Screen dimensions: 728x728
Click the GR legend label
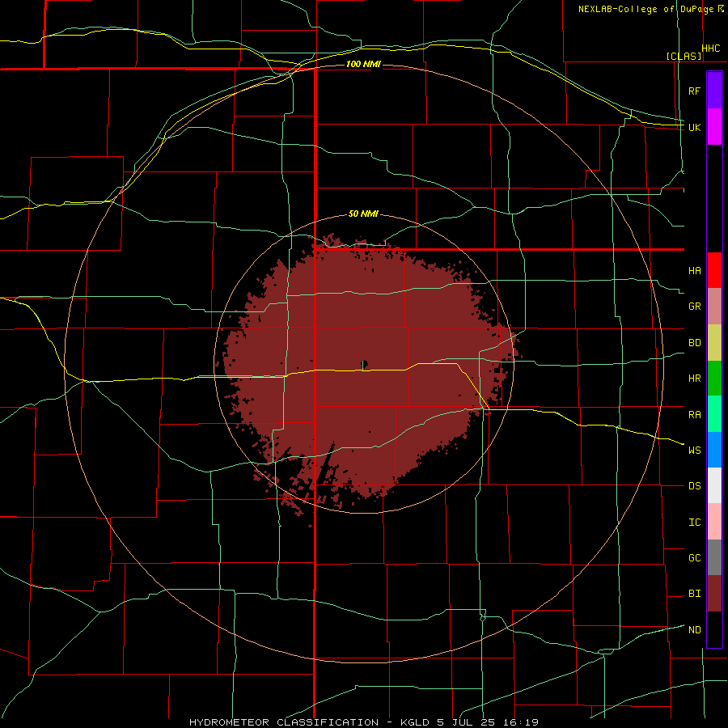tap(694, 307)
